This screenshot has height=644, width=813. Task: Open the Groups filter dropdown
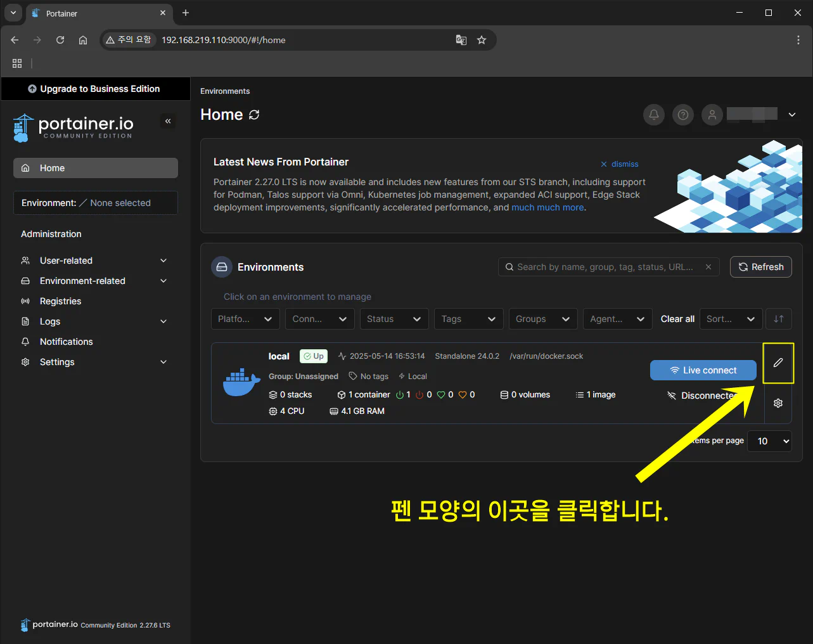coord(543,319)
